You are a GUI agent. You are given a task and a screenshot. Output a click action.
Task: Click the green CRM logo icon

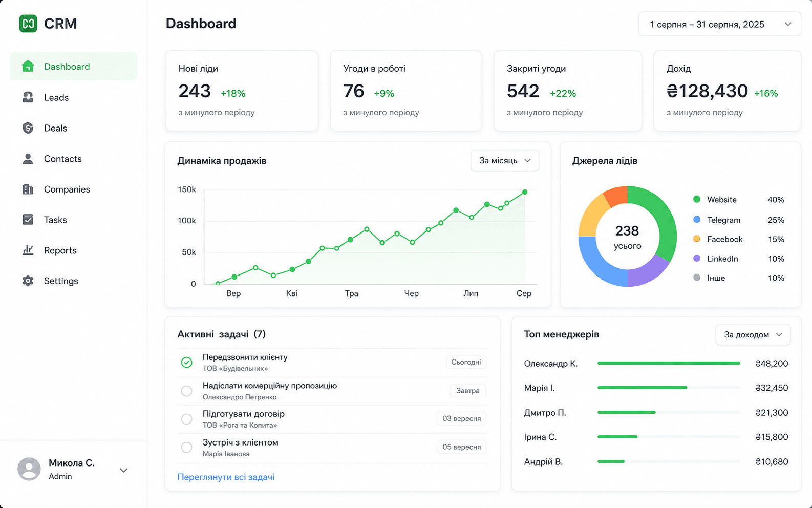click(x=28, y=24)
